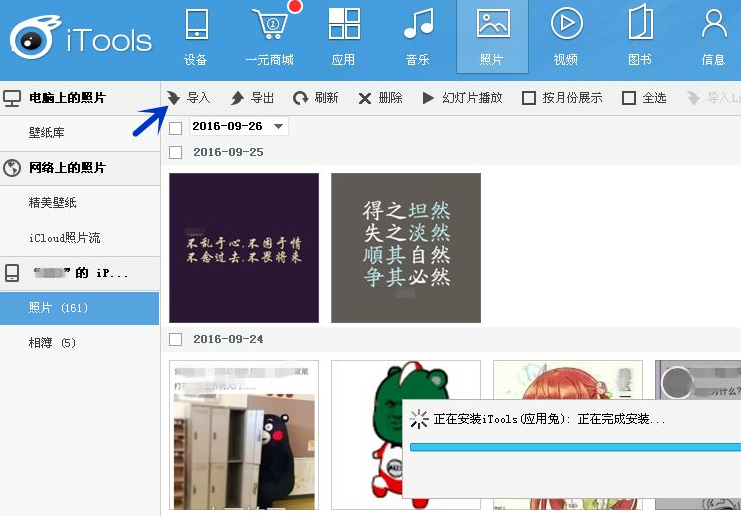Click the red notification badge on the cart
The image size is (741, 516).
[295, 6]
